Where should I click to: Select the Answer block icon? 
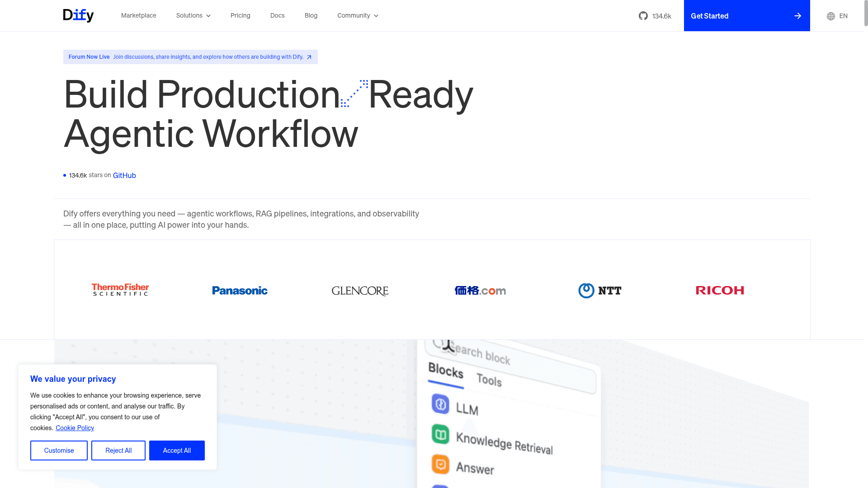coord(441,464)
